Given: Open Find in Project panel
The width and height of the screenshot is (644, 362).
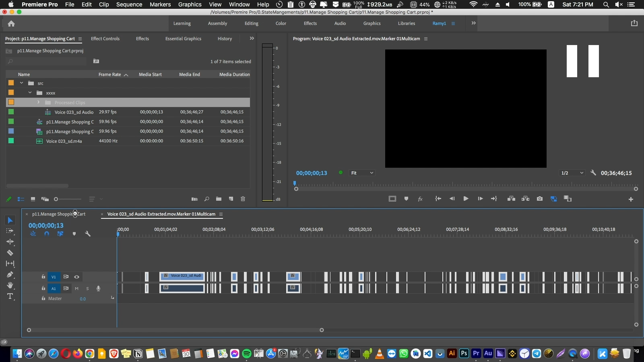Looking at the screenshot, I should [207, 199].
